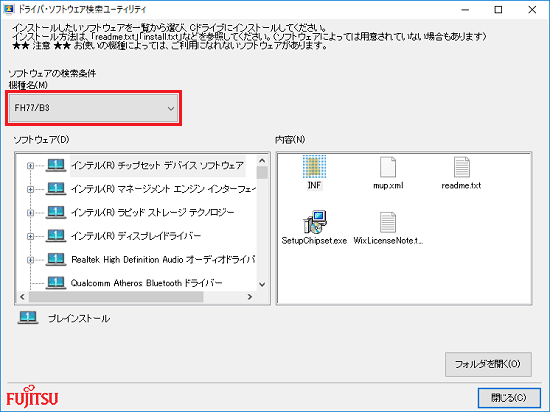Click computer icon beside Realtek High Definition Audio
Screen dimensions: 550x412
[x=56, y=259]
